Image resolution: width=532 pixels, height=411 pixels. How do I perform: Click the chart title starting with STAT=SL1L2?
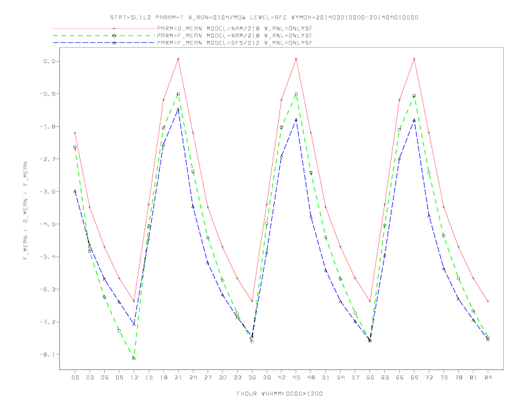(264, 17)
